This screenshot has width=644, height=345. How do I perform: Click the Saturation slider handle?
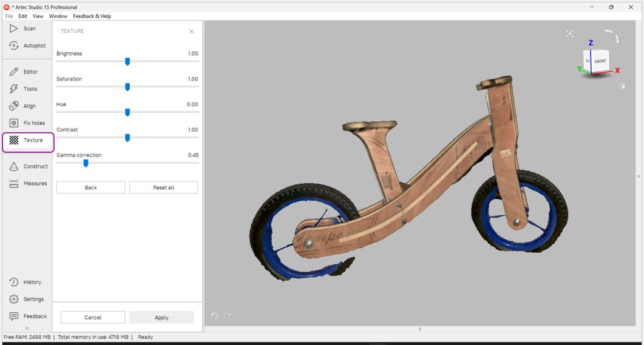pyautogui.click(x=127, y=87)
